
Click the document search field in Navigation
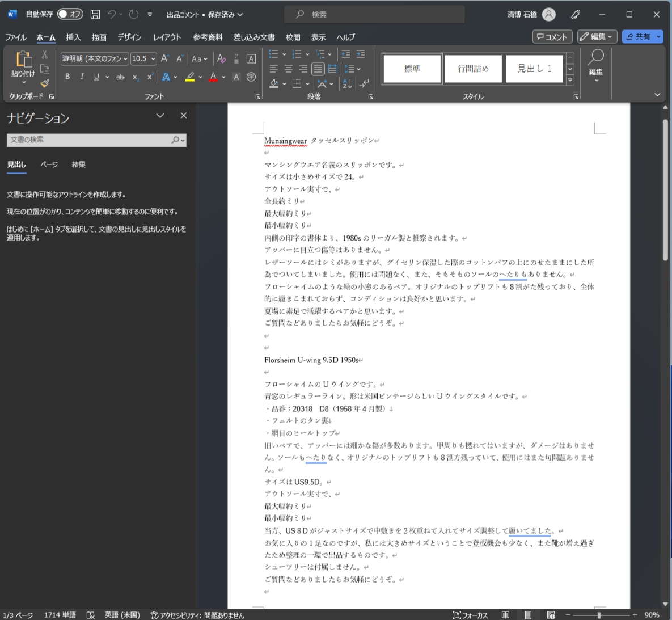[96, 140]
